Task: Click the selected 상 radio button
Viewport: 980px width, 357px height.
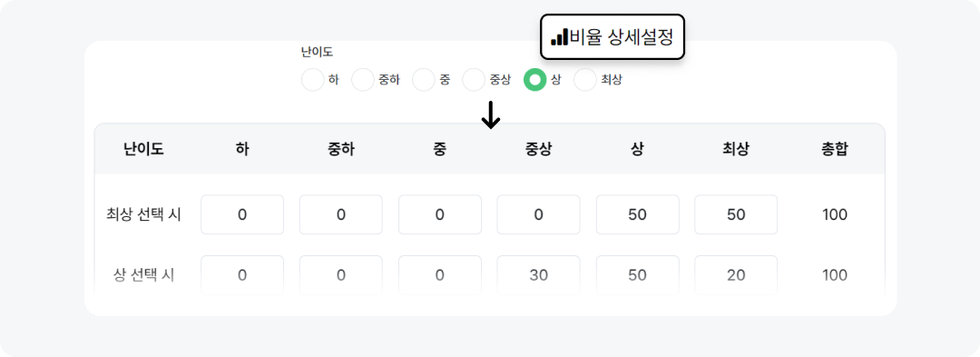Action: coord(534,80)
